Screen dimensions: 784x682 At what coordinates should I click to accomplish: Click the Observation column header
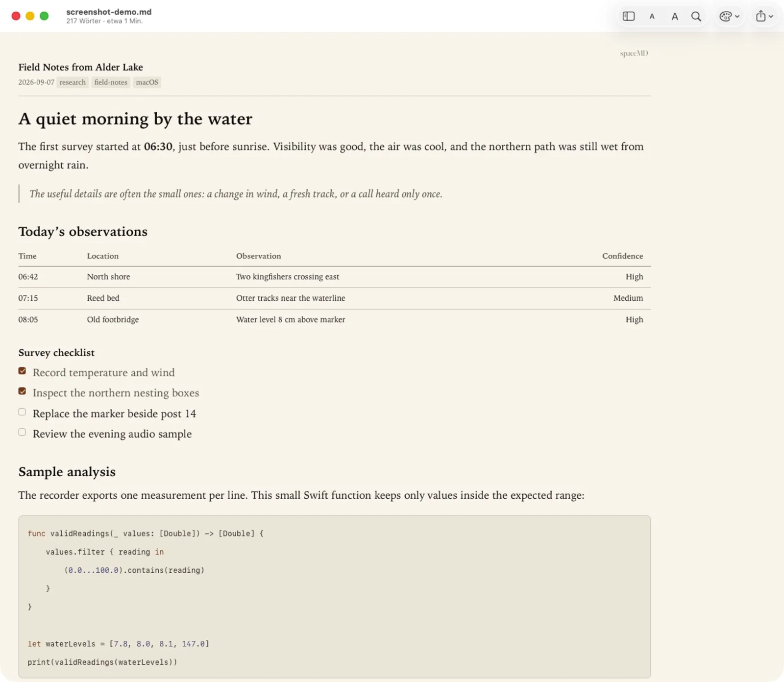tap(259, 256)
